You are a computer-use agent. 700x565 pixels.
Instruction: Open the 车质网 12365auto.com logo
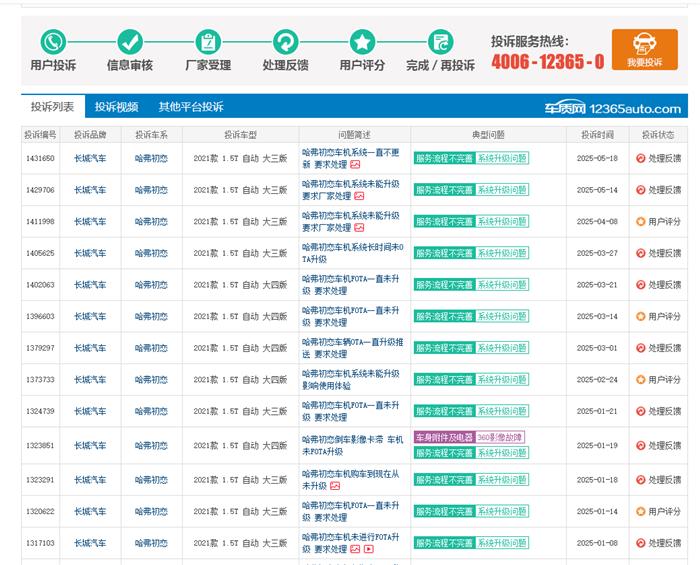[612, 108]
